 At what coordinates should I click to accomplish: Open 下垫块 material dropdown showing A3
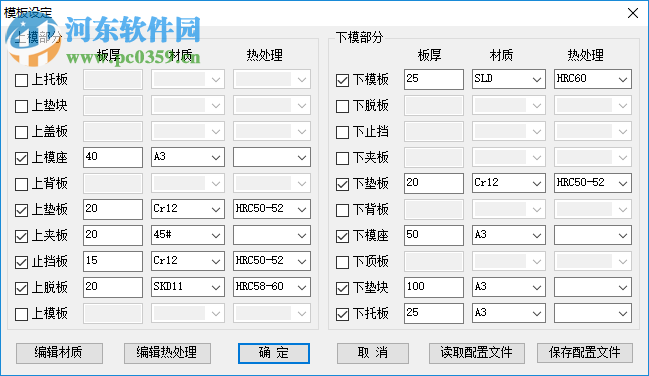point(509,287)
